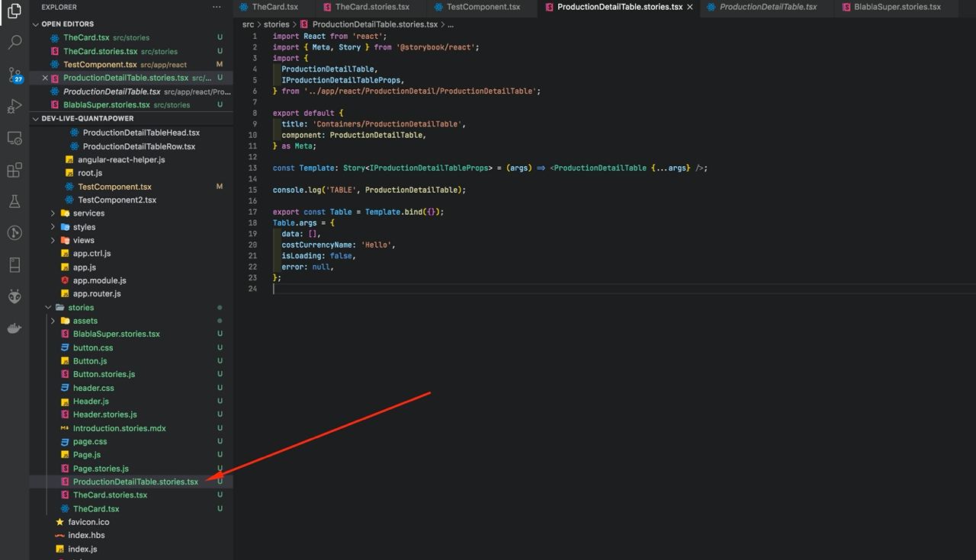The width and height of the screenshot is (976, 560).
Task: Switch to the BlablaSuper.stories.tsx editor tab
Action: 897,7
